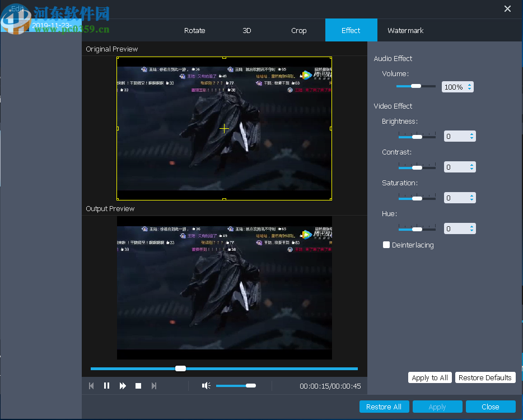Fast-forward the video
Viewport: 523px width, 420px height.
(x=123, y=385)
